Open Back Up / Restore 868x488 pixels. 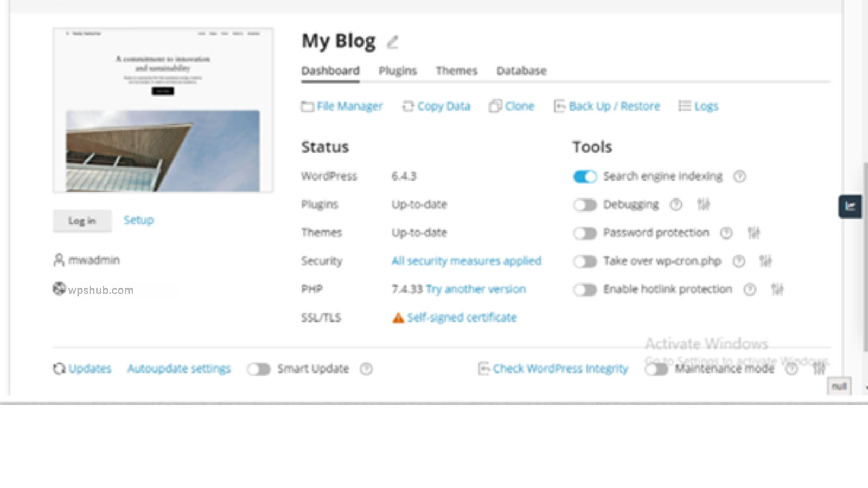(x=607, y=106)
